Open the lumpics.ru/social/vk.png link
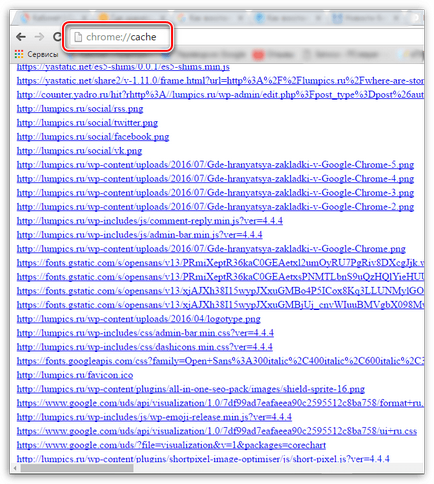Viewport: 434px width, 484px height. [x=80, y=151]
